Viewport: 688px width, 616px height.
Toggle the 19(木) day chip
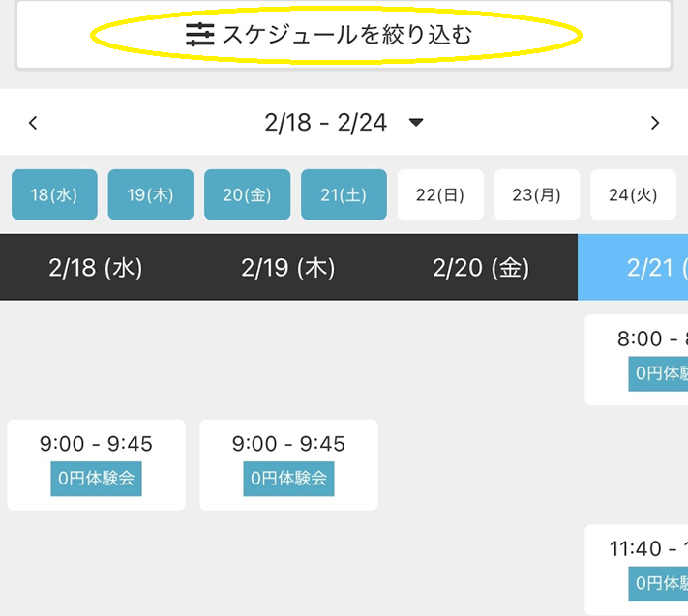click(150, 194)
